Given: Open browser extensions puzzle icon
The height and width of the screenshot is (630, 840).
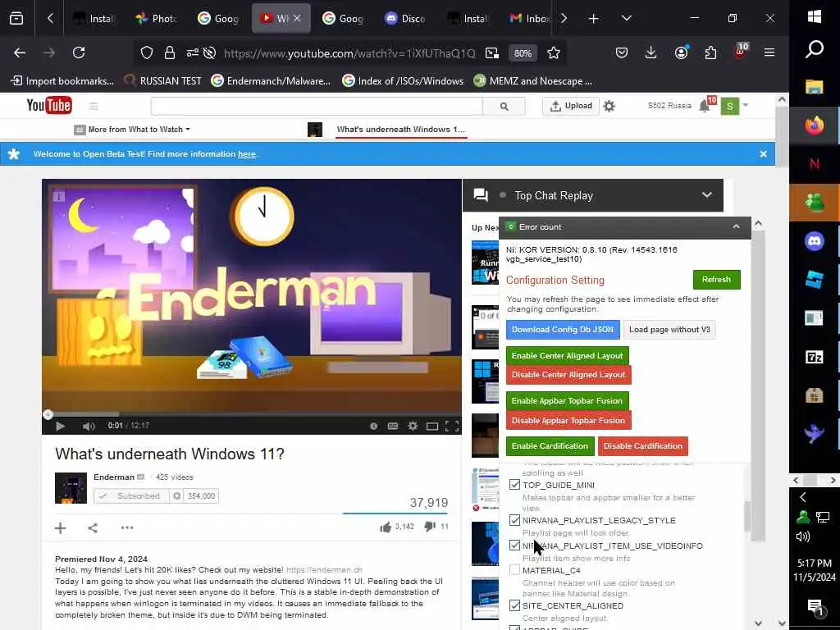Looking at the screenshot, I should click(x=710, y=52).
